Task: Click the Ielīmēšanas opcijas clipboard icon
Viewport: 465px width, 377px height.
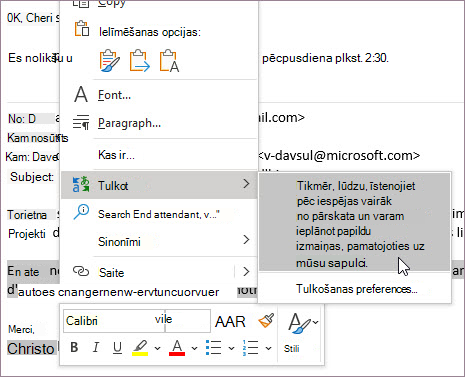Action: 82,29
